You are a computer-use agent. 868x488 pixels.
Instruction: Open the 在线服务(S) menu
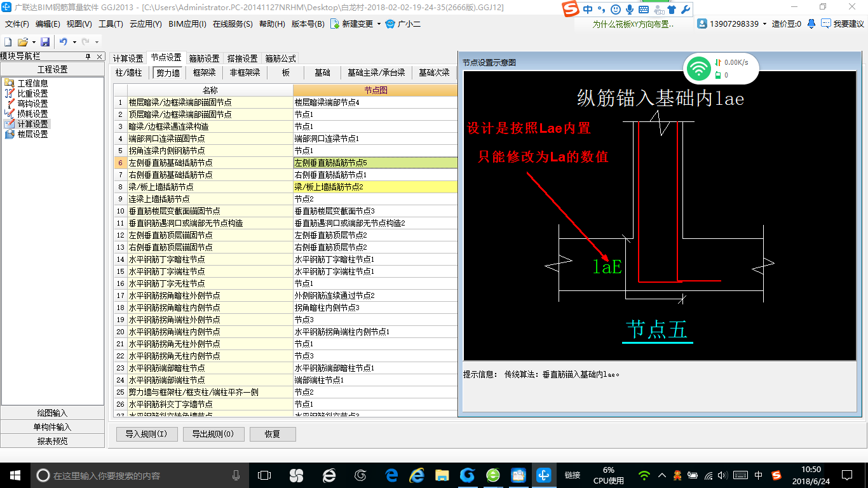233,24
